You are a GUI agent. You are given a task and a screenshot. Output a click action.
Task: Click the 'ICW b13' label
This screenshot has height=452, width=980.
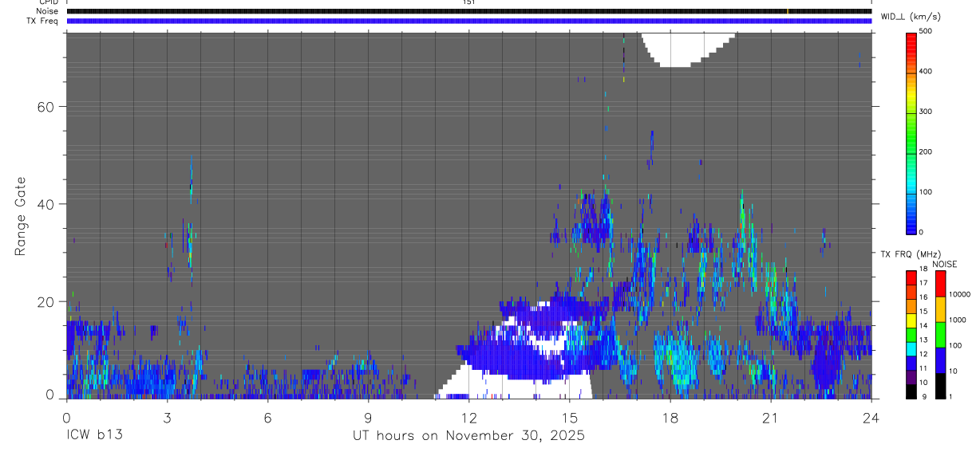[x=94, y=435]
